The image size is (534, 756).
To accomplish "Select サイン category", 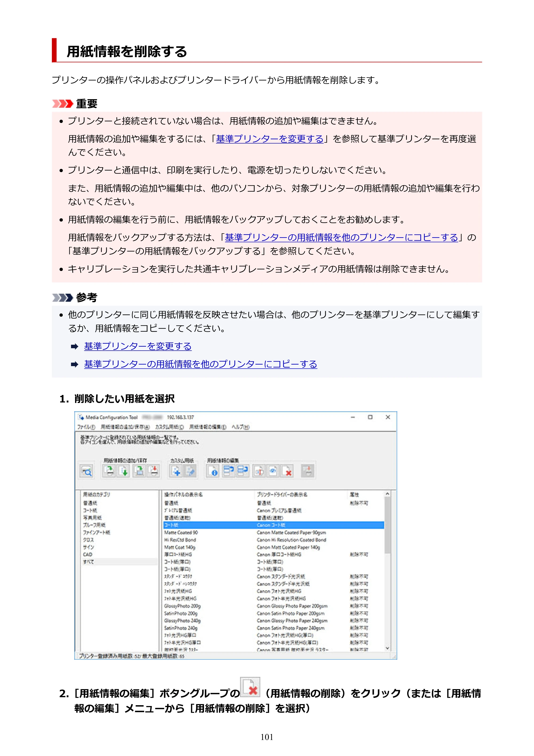I will [88, 547].
